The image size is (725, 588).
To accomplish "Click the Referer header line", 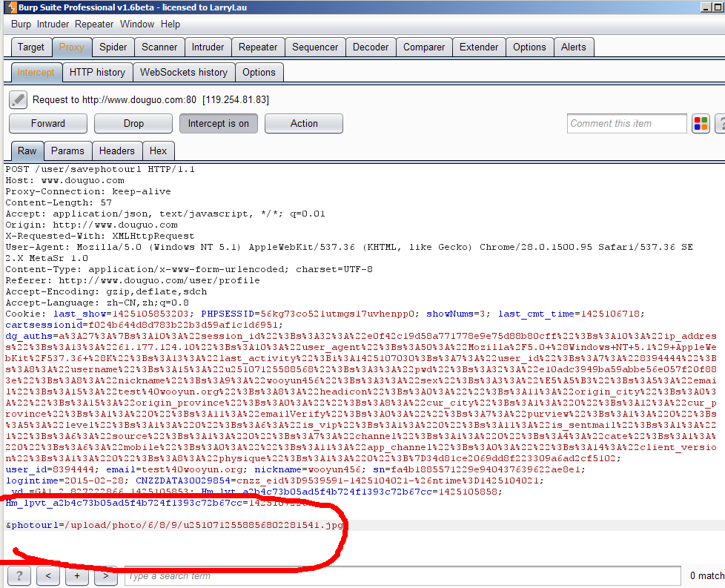I will click(x=133, y=280).
